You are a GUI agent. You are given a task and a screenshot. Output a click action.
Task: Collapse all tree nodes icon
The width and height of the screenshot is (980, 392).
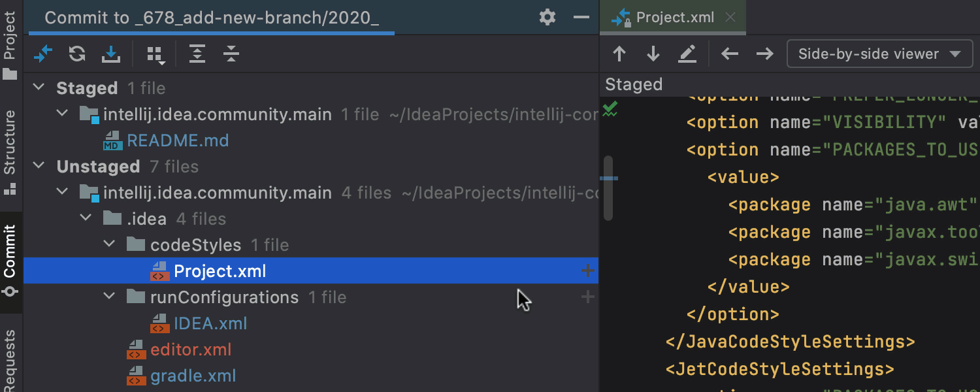pyautogui.click(x=231, y=54)
